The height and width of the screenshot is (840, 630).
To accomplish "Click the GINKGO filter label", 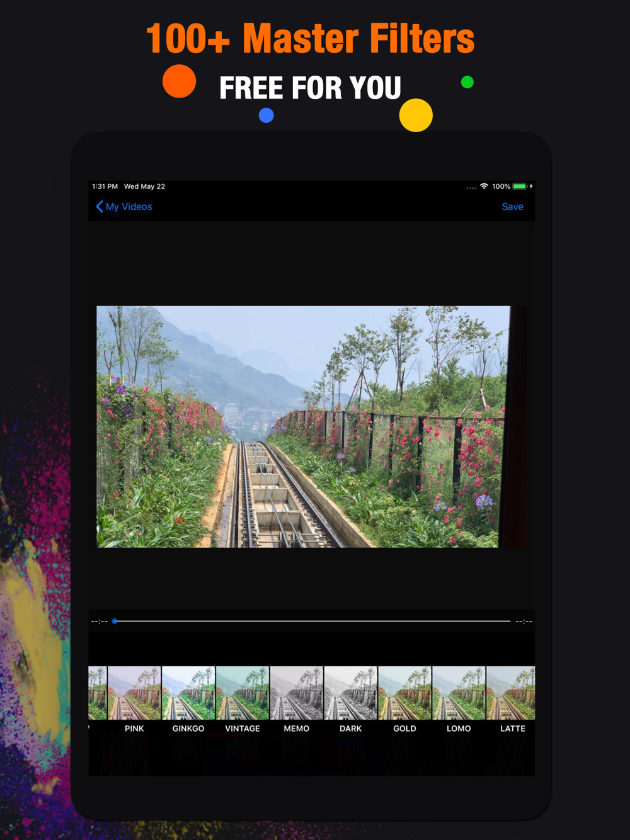I will click(188, 729).
